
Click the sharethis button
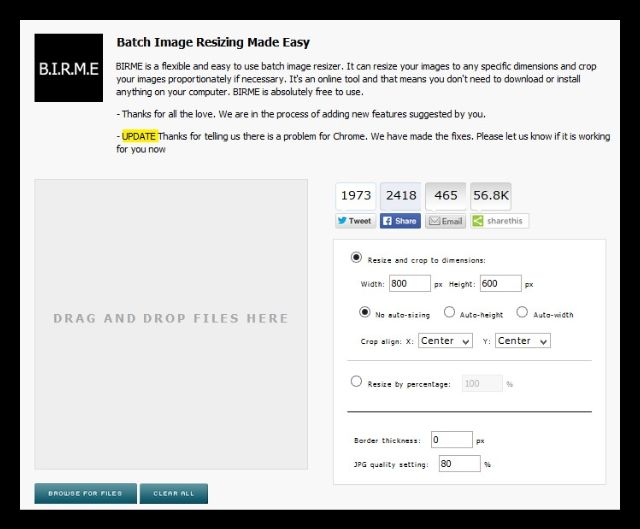coord(499,221)
